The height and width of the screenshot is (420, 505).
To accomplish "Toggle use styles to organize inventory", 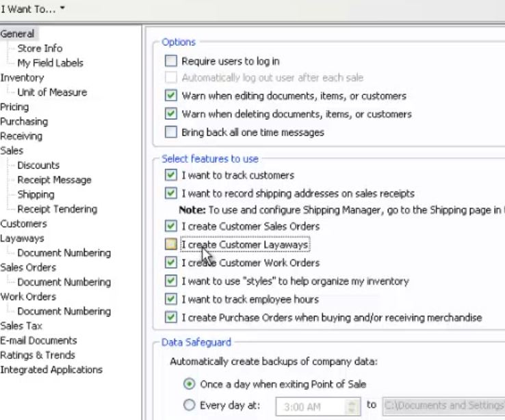I will (x=170, y=281).
